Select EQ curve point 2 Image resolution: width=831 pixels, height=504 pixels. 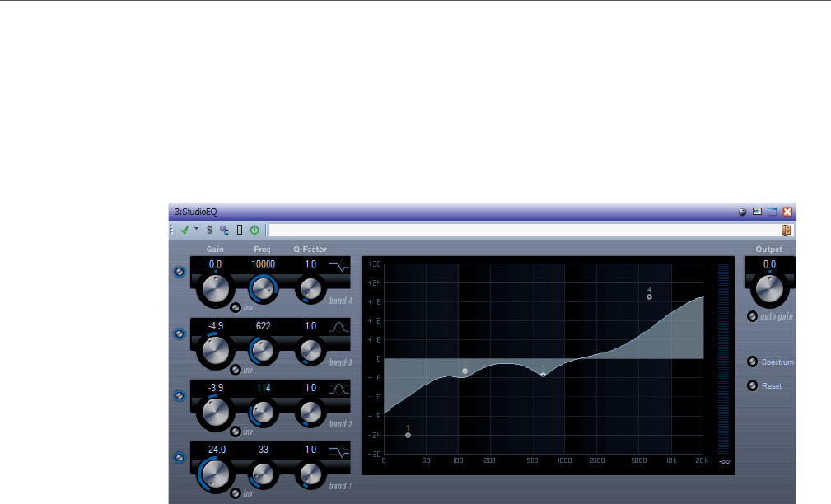tap(465, 371)
